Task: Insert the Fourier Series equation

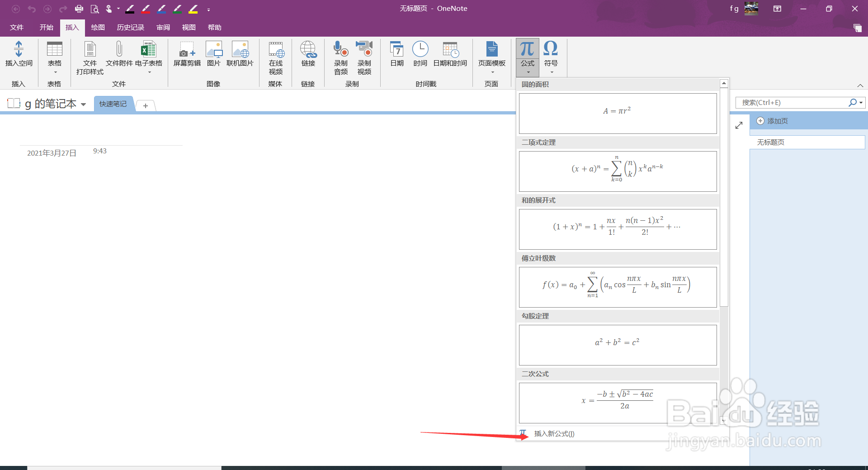Action: click(x=618, y=287)
